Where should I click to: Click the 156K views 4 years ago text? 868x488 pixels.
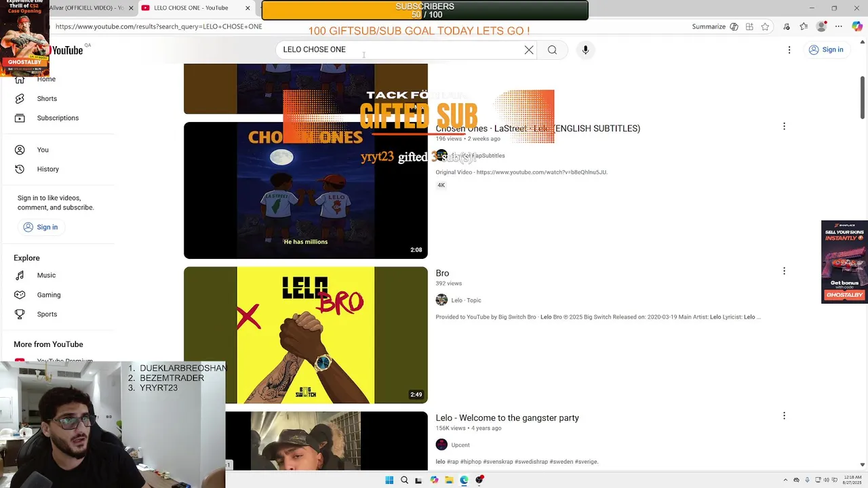click(x=469, y=428)
